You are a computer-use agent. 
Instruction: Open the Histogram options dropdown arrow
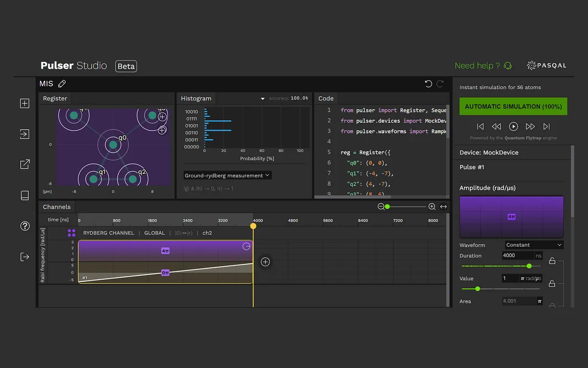coord(263,99)
